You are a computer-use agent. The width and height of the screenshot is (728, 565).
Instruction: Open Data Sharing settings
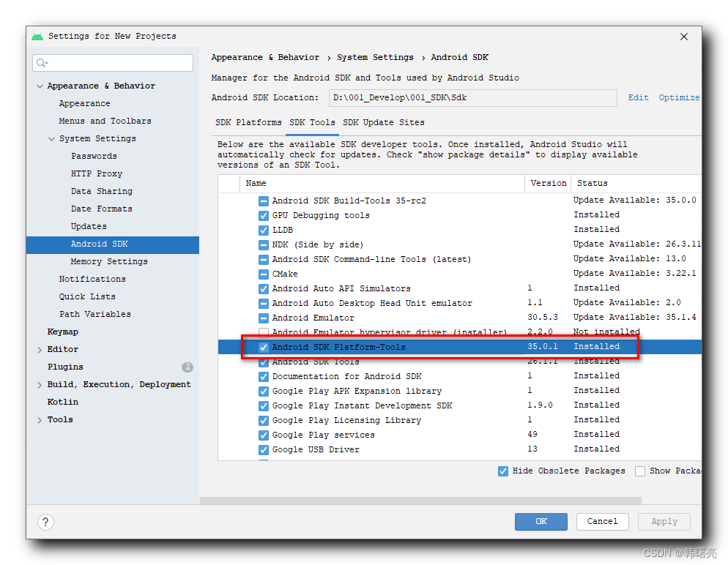coord(102,192)
